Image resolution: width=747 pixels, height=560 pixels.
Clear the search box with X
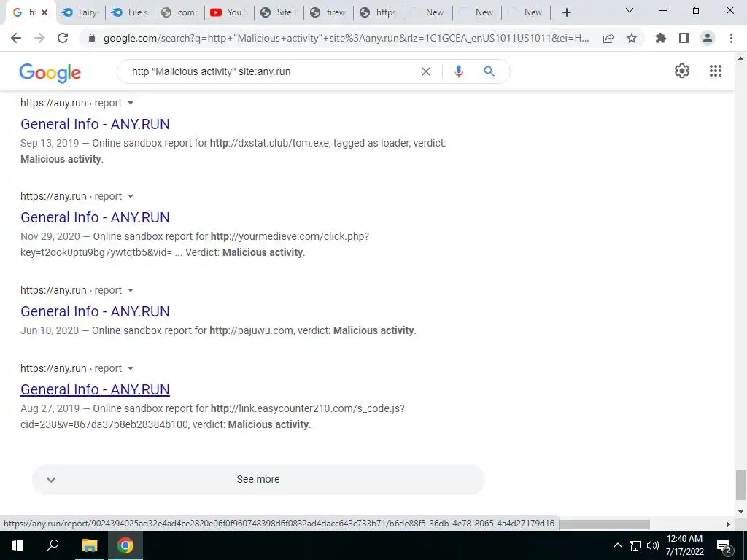point(426,71)
